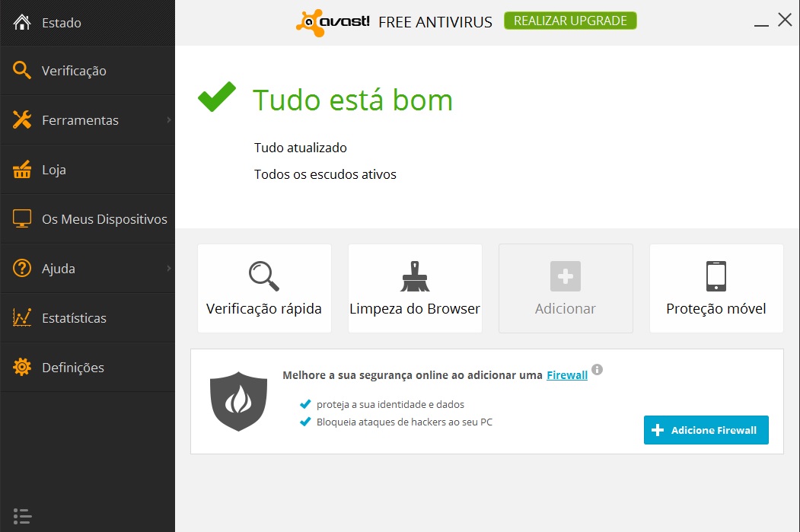Click the Adicione Firewall button
Viewport: 800px width, 532px height.
coord(706,430)
